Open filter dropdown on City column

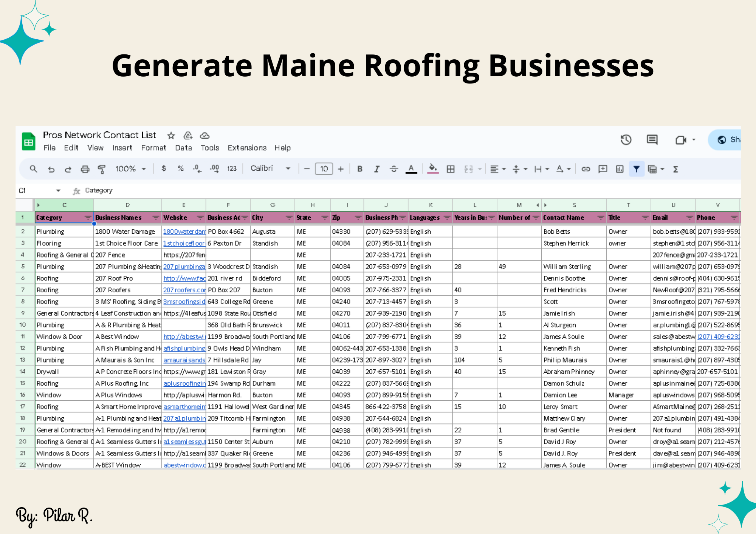289,218
